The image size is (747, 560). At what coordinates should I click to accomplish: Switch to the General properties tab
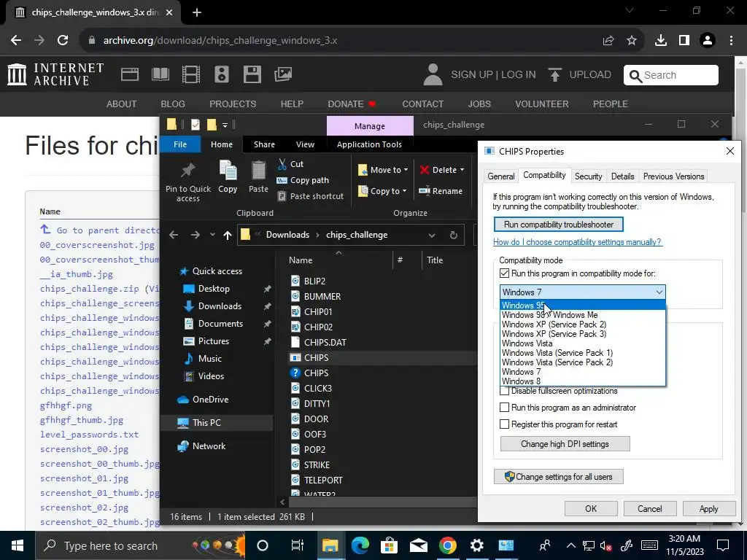pos(500,176)
